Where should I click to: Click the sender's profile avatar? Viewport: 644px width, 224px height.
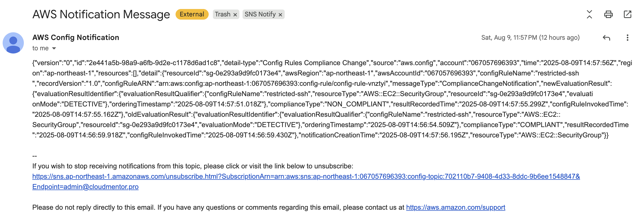13,43
